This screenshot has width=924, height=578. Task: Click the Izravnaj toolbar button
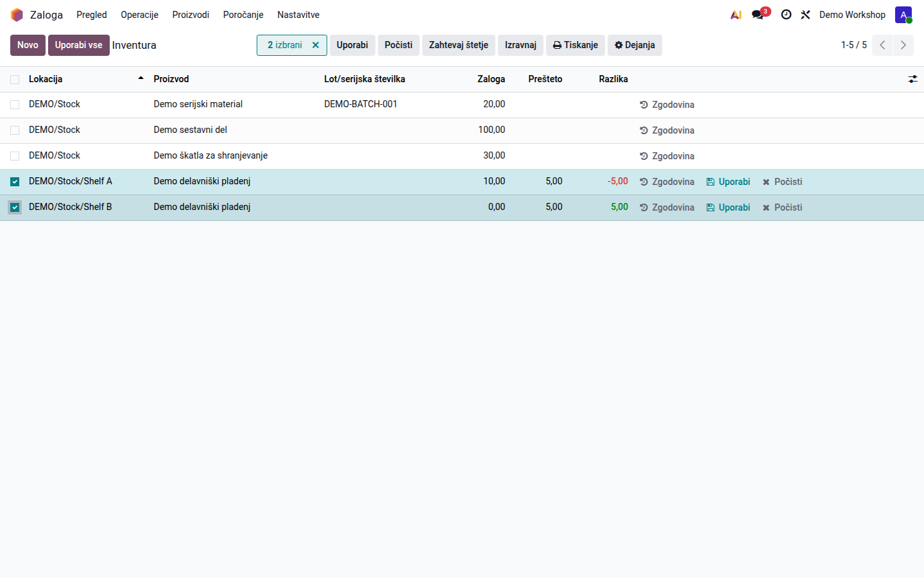point(520,45)
